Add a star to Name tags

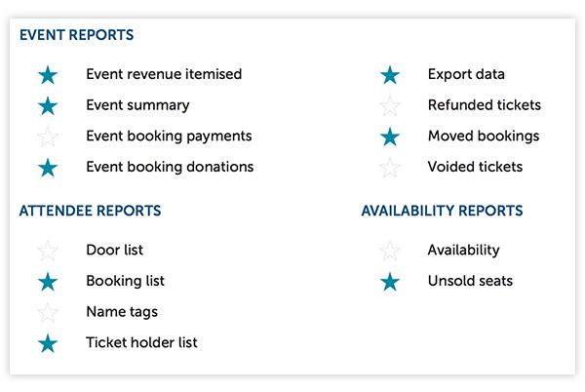(x=48, y=313)
